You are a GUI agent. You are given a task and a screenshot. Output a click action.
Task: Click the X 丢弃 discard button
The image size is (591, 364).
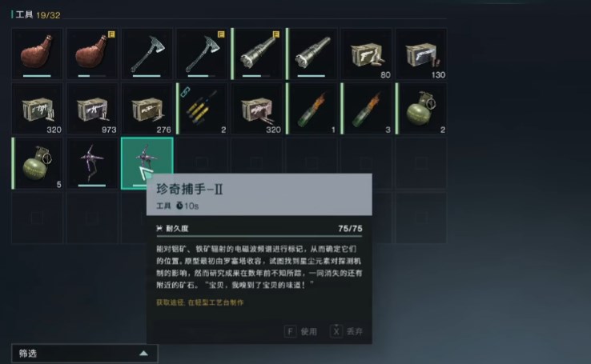tap(347, 332)
